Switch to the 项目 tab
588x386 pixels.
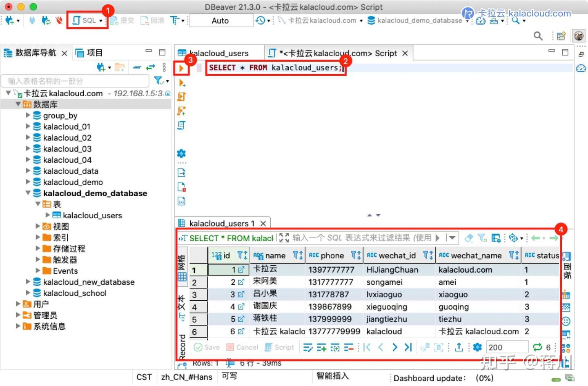click(93, 52)
